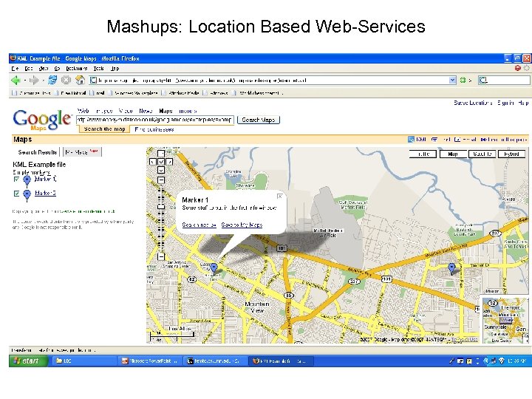Open the Forward button history dropdown arrow
This screenshot has height=399, width=532.
click(43, 81)
